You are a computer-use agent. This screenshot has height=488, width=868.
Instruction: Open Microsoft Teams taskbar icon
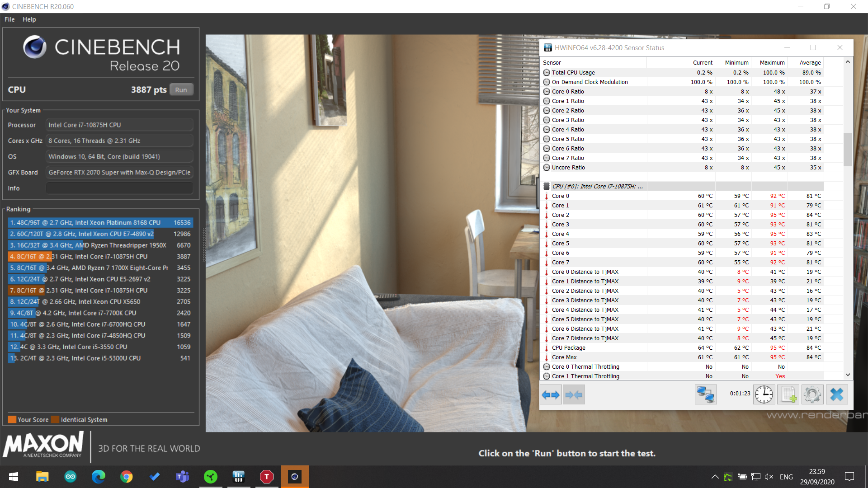pos(182,477)
